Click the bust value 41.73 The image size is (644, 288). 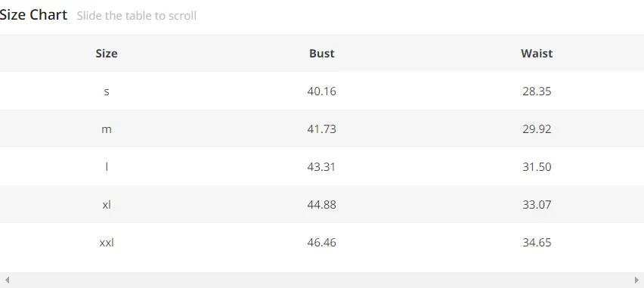(x=321, y=129)
